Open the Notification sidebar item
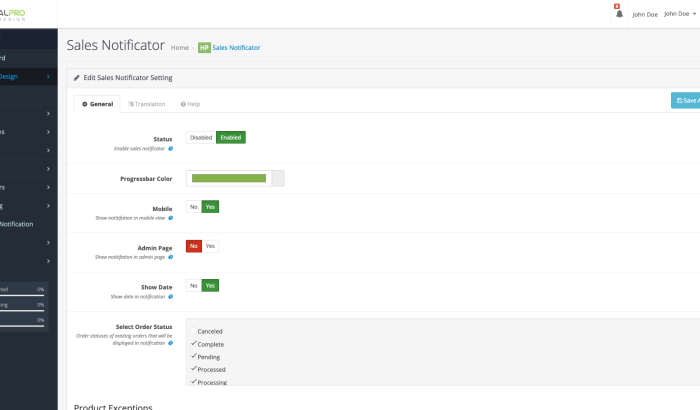 tap(17, 224)
